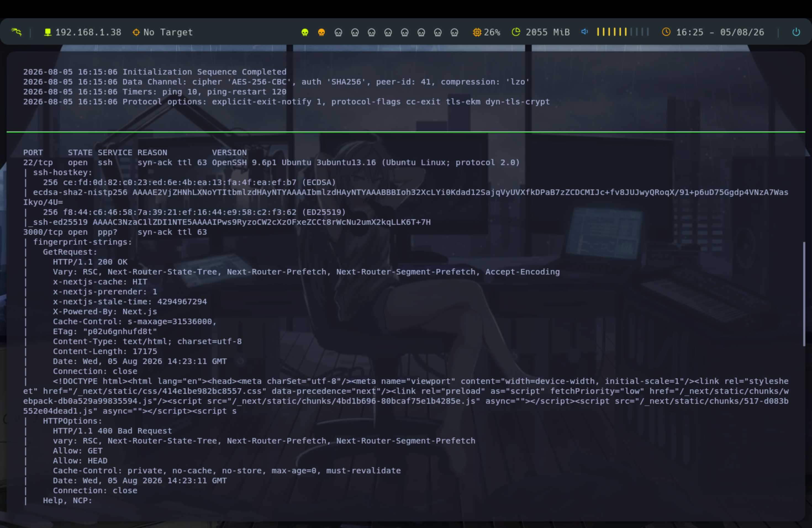This screenshot has width=812, height=528.
Task: Click the "Help, NCP:" probe label
Action: [x=68, y=500]
